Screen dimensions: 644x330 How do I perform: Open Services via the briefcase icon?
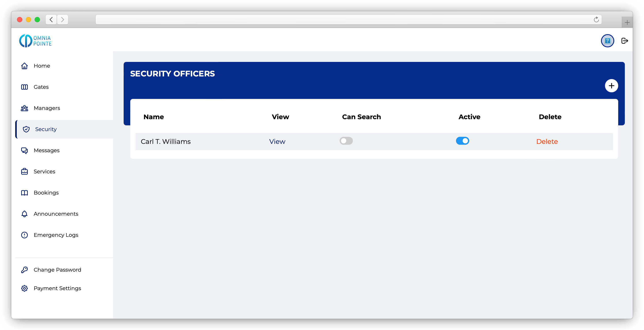click(24, 172)
